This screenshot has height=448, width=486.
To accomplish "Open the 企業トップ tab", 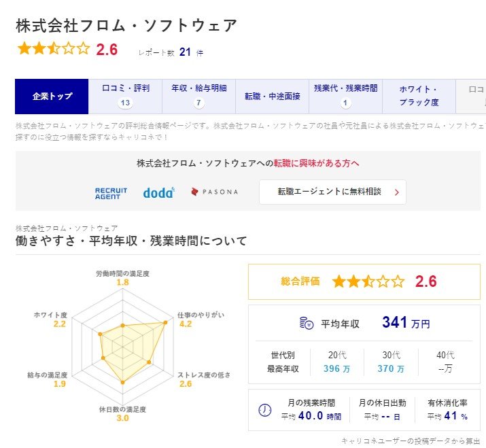I will [52, 97].
